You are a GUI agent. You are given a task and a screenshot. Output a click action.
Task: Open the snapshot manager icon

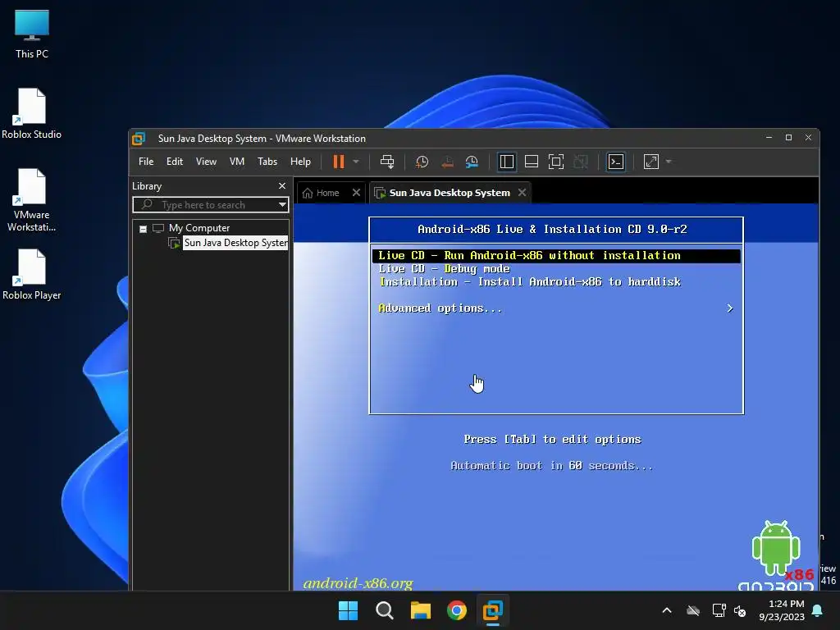tap(472, 162)
